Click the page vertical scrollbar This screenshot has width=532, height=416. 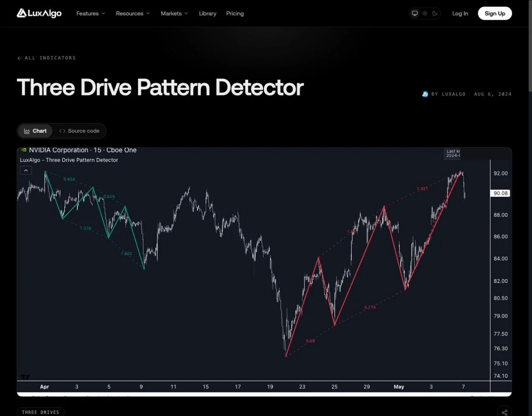coord(530,46)
